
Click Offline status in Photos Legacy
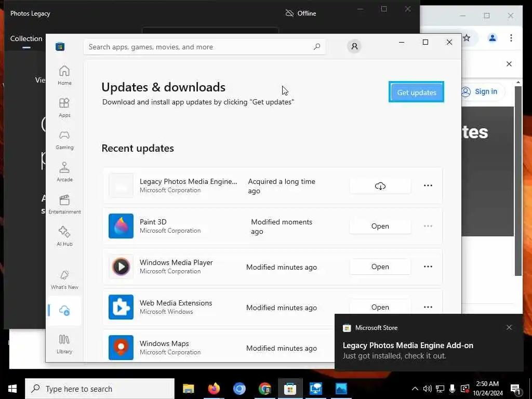(301, 13)
